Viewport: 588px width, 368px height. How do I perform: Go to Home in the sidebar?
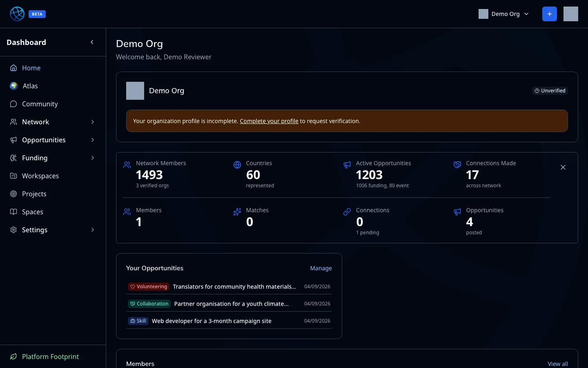coord(53,68)
